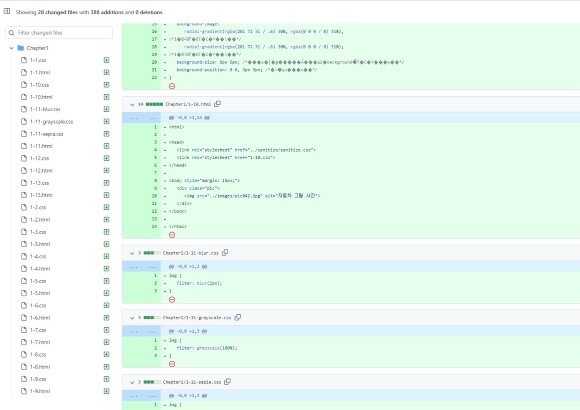
Task: Select the Chapter1 folder in tree
Action: [x=37, y=48]
